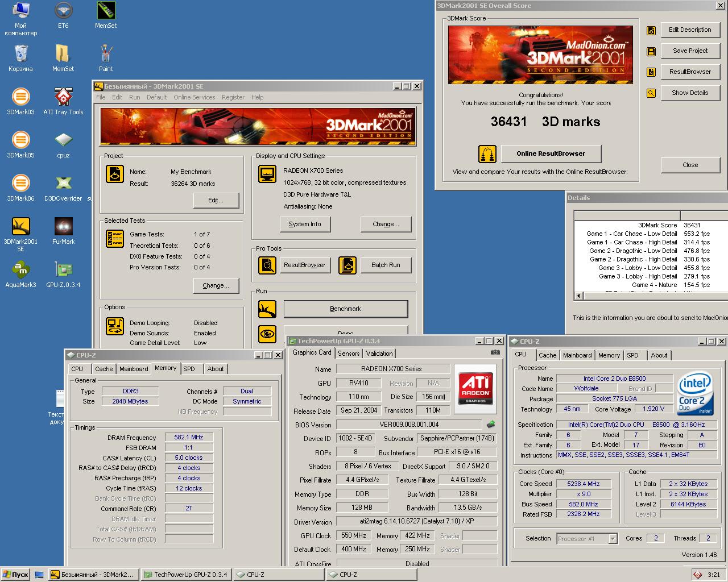Click the GPU-Z screenshot camera icon
This screenshot has width=728, height=582.
pos(495,352)
